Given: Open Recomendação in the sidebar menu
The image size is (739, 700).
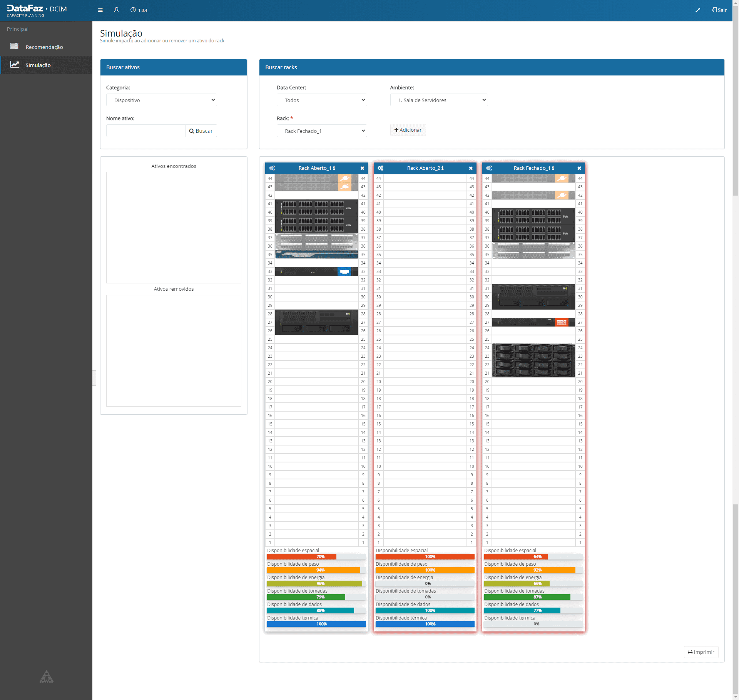Looking at the screenshot, I should pyautogui.click(x=44, y=47).
